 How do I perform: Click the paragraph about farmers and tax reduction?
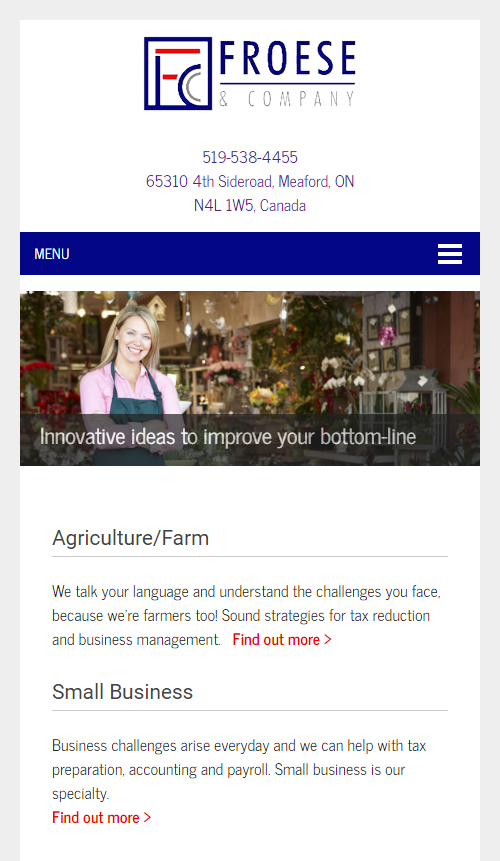pos(246,615)
